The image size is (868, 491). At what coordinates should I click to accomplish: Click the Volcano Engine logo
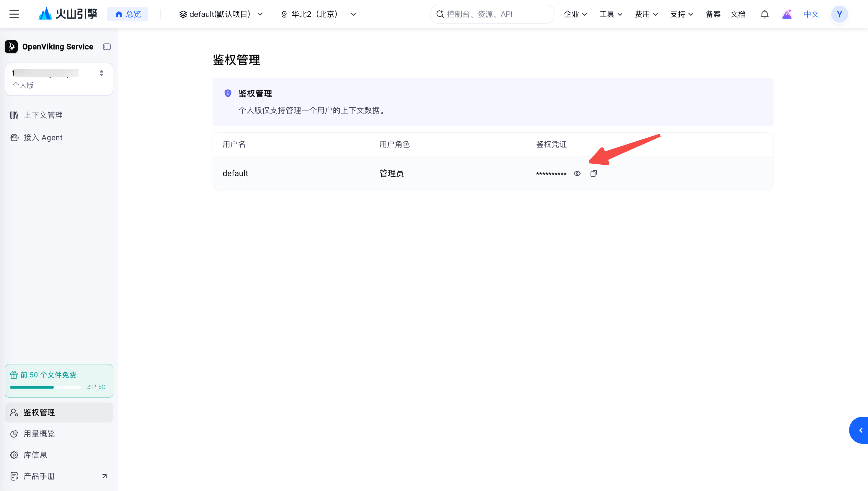pos(68,14)
